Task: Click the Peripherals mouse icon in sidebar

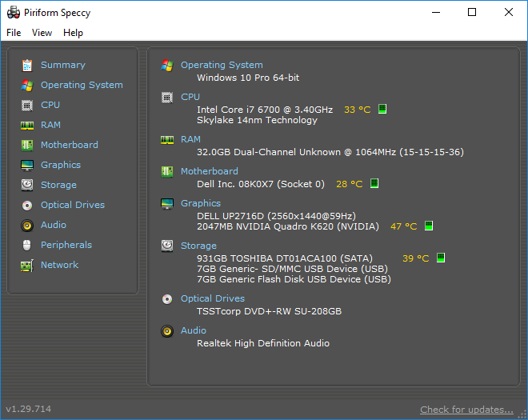Action: pos(27,245)
